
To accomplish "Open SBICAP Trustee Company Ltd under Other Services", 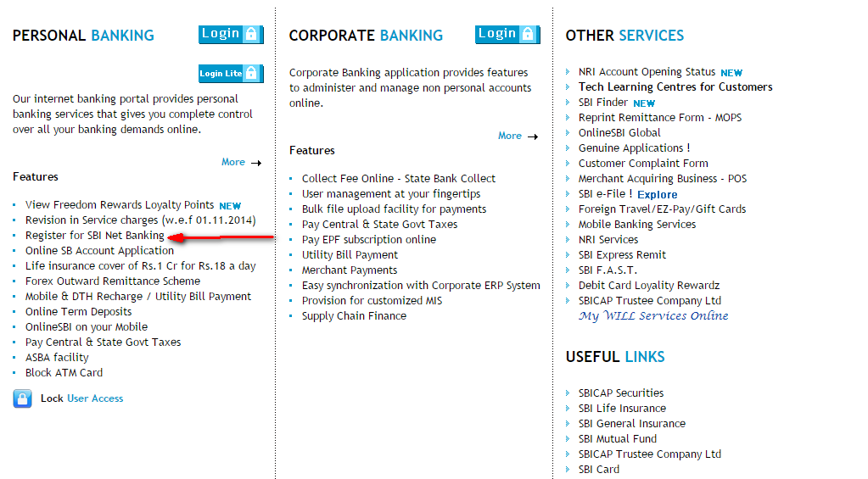I will pyautogui.click(x=650, y=301).
